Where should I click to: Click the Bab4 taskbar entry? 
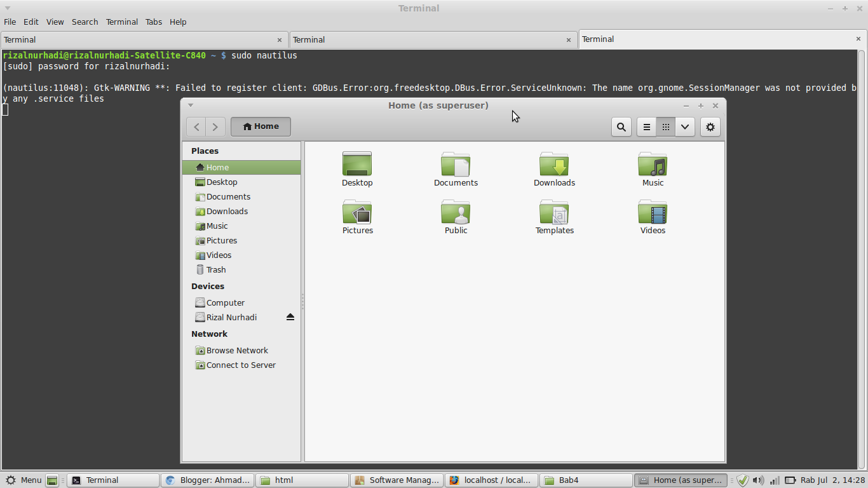click(x=585, y=480)
